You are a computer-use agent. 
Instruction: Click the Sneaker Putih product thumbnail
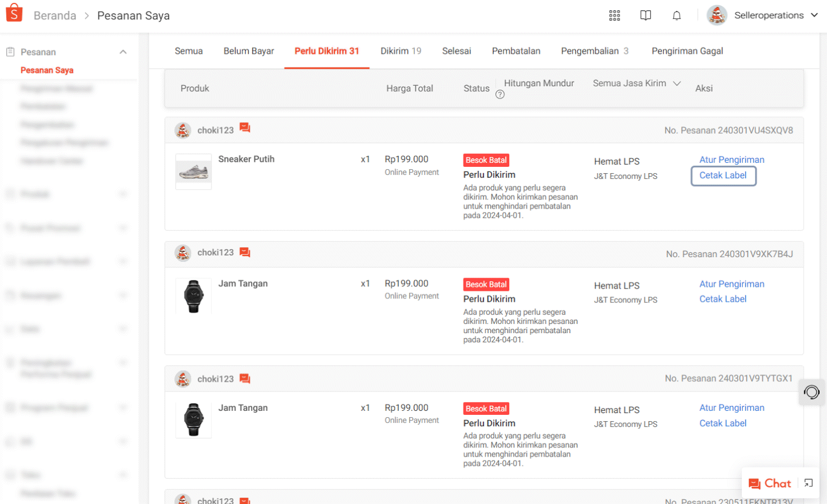pos(194,171)
